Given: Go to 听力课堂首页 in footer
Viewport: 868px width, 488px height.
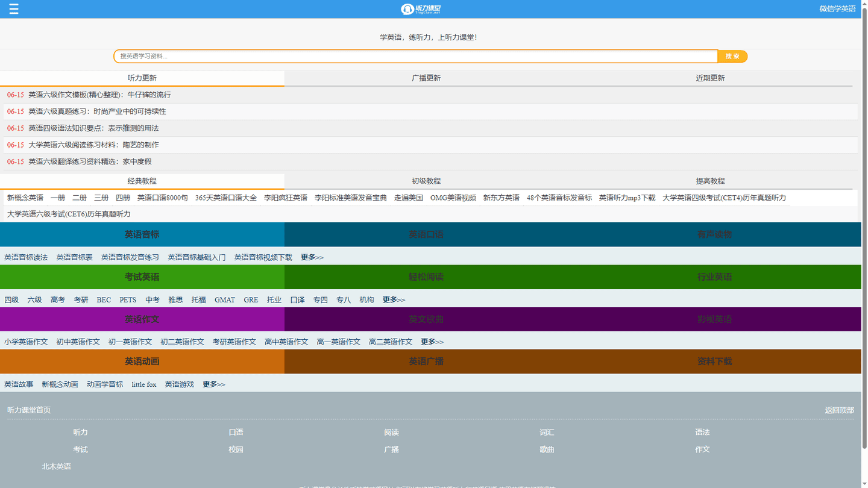Looking at the screenshot, I should coord(29,410).
